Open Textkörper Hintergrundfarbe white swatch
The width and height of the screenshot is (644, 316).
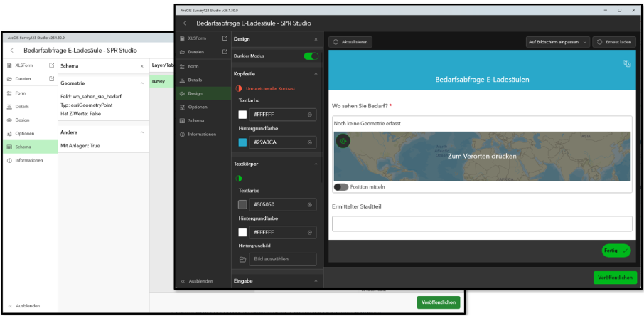242,232
